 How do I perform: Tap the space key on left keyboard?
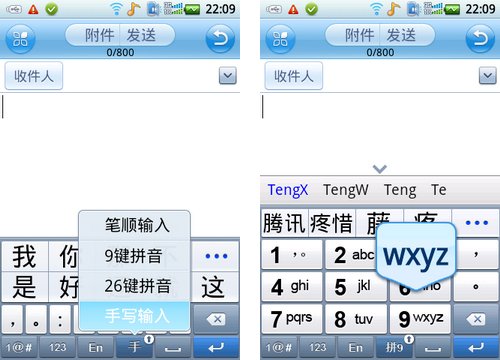(x=173, y=348)
